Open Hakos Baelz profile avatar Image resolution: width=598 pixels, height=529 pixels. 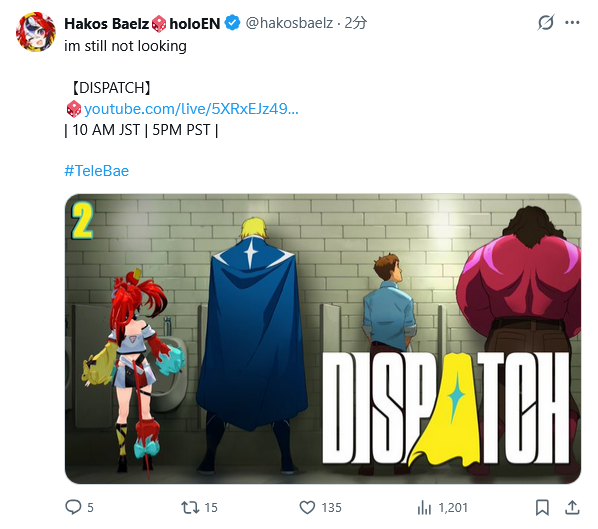click(x=36, y=32)
